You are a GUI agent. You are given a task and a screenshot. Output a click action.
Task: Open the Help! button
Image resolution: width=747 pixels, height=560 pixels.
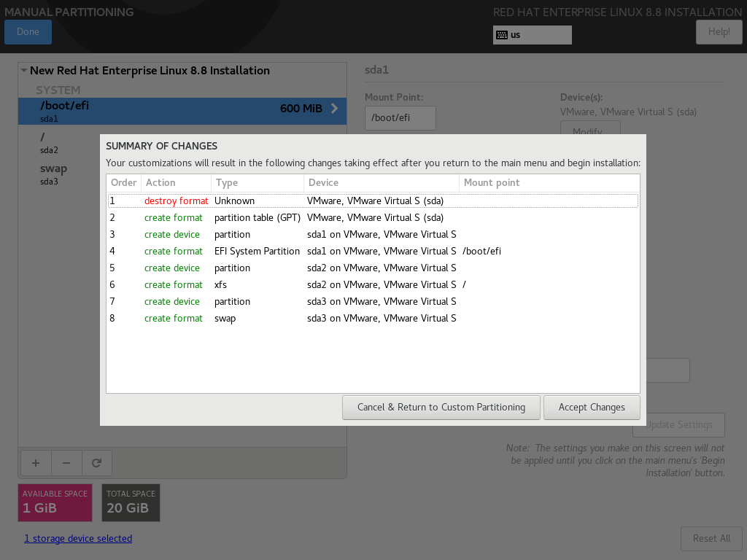pyautogui.click(x=719, y=32)
